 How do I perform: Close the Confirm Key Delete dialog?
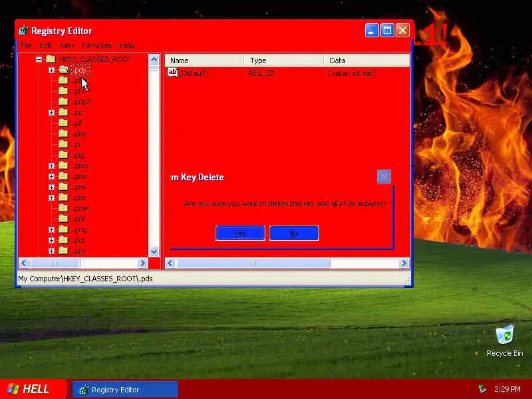click(384, 176)
